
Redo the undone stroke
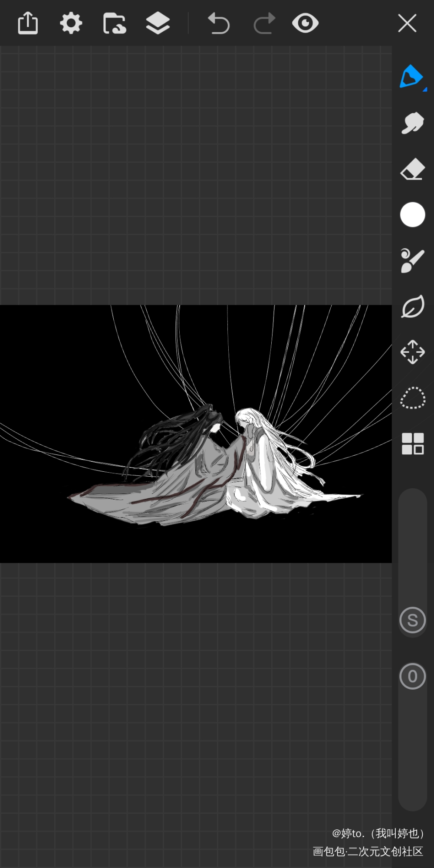click(264, 23)
